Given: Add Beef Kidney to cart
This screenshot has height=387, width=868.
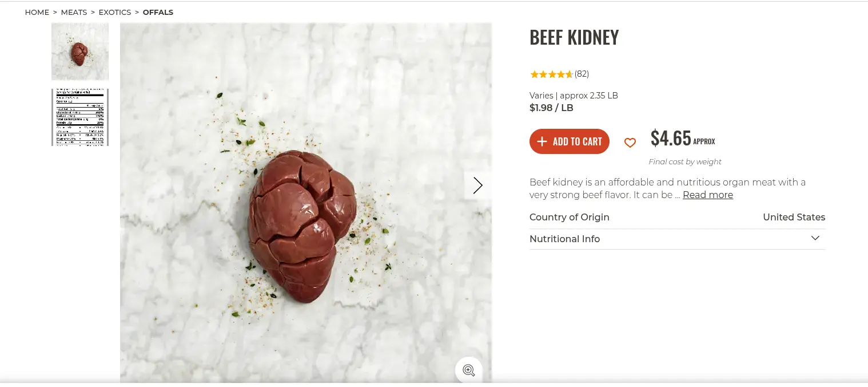Looking at the screenshot, I should 570,141.
